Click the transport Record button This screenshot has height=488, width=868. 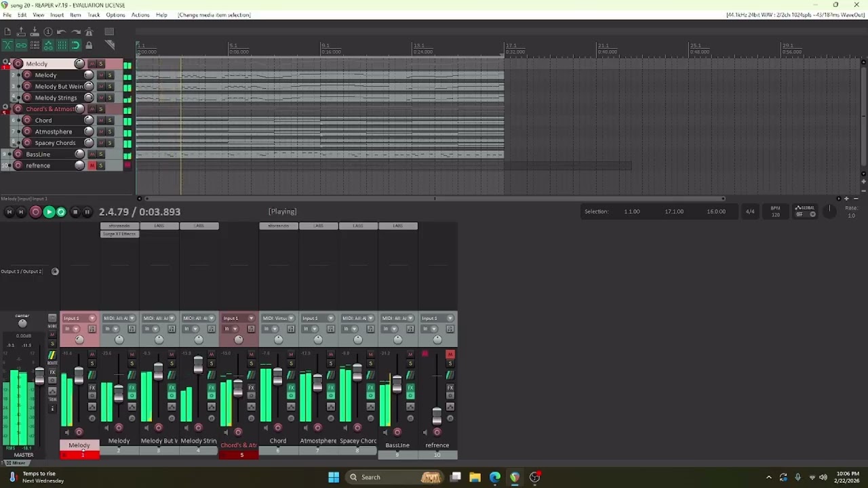(35, 212)
